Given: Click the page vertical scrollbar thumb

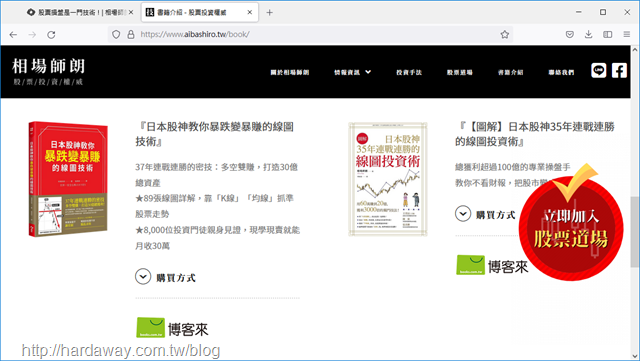Looking at the screenshot, I should [635, 232].
